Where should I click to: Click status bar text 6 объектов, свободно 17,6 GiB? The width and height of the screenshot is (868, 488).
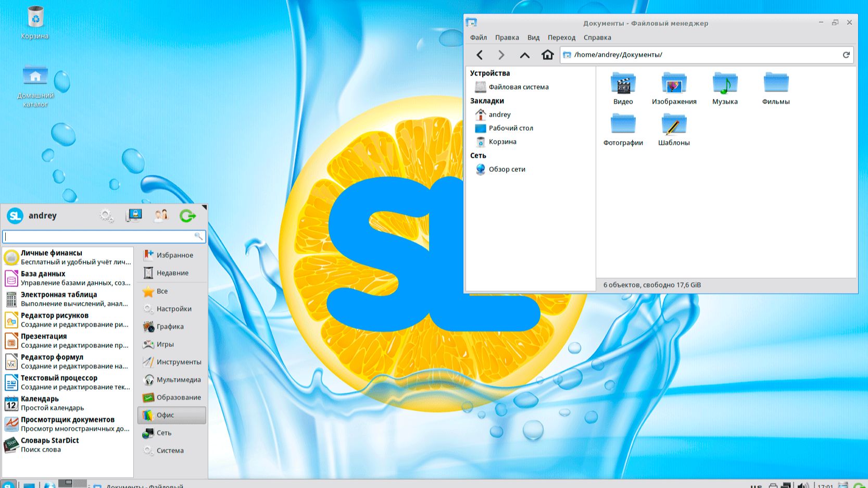tap(652, 285)
